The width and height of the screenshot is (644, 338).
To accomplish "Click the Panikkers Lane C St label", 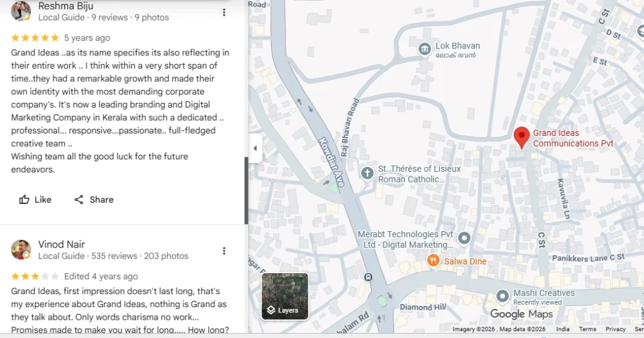I will click(x=588, y=258).
